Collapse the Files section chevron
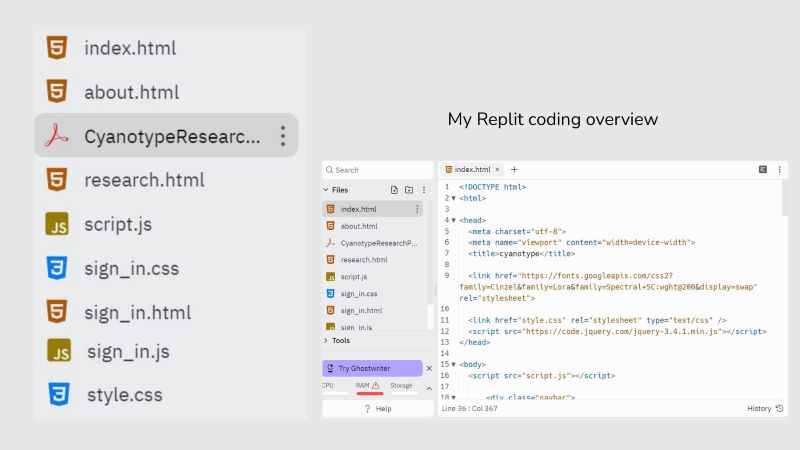This screenshot has height=450, width=800. pyautogui.click(x=326, y=190)
